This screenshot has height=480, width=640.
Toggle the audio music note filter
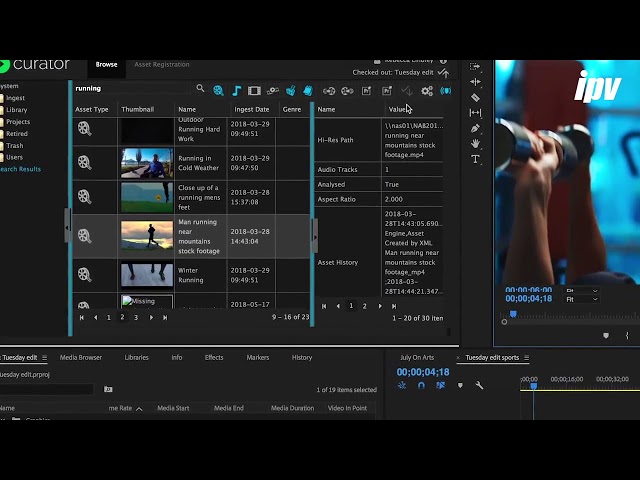tap(236, 91)
